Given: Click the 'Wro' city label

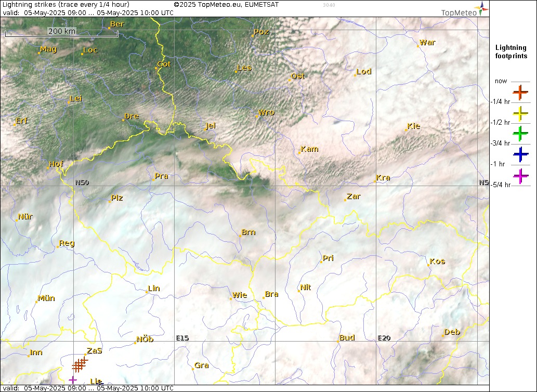Looking at the screenshot, I should (x=266, y=112).
